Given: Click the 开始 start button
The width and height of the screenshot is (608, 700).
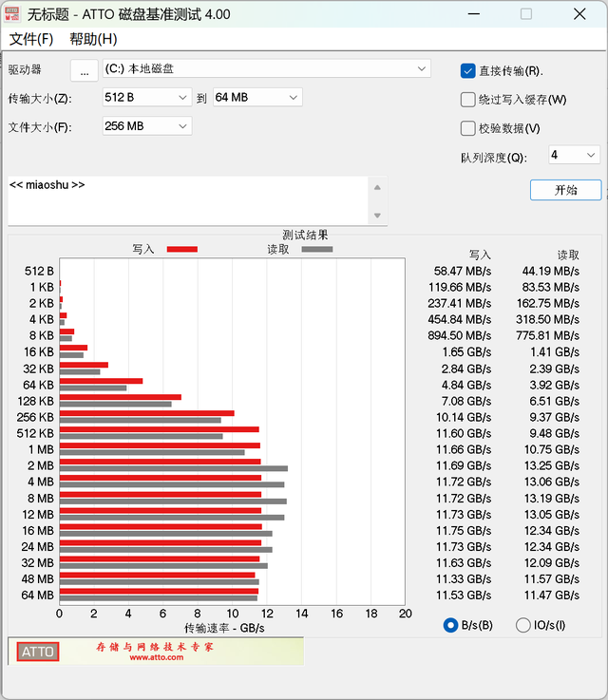Looking at the screenshot, I should [565, 190].
